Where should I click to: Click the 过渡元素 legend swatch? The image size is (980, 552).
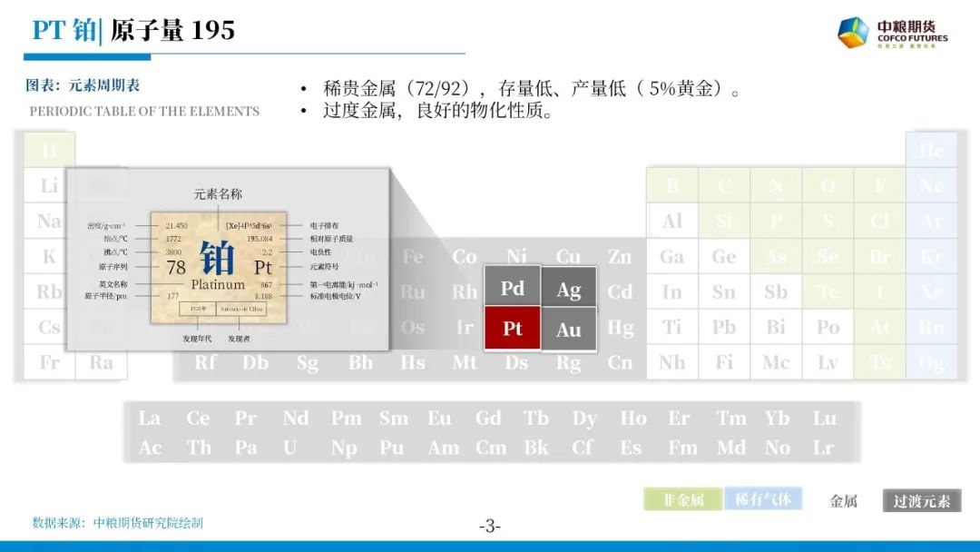[x=922, y=501]
